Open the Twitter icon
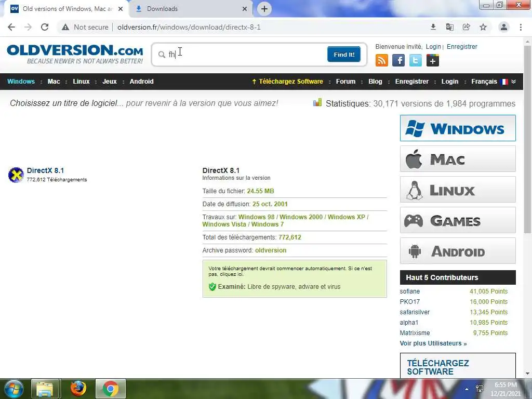This screenshot has width=532, height=399. (x=416, y=60)
